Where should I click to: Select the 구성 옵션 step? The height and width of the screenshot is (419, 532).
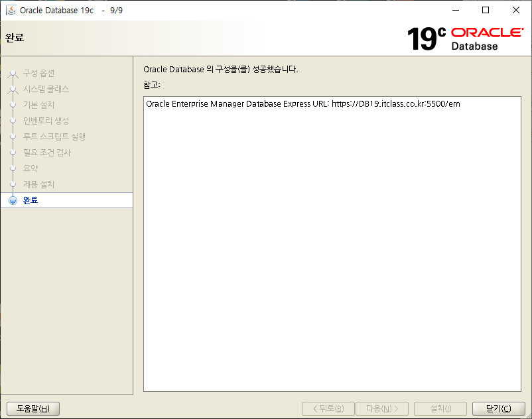38,73
